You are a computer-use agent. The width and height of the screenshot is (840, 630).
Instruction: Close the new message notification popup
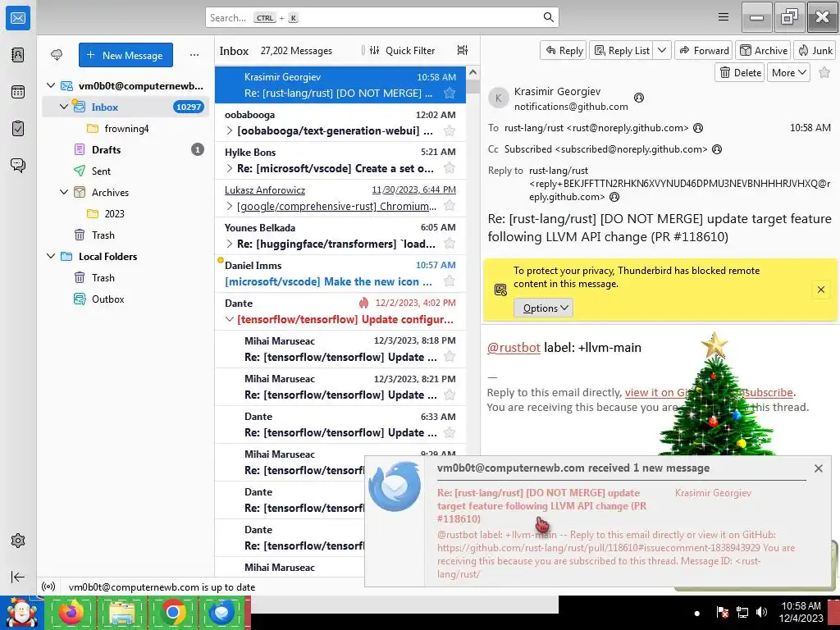pyautogui.click(x=818, y=468)
